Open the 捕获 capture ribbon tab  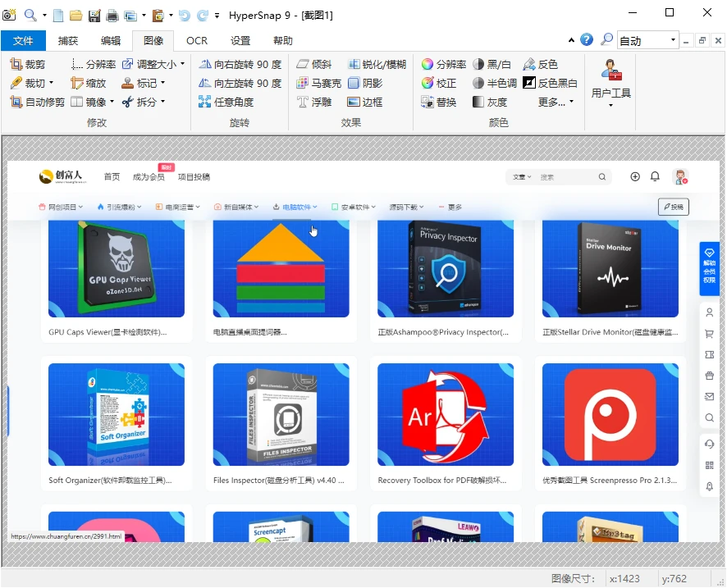(x=69, y=39)
